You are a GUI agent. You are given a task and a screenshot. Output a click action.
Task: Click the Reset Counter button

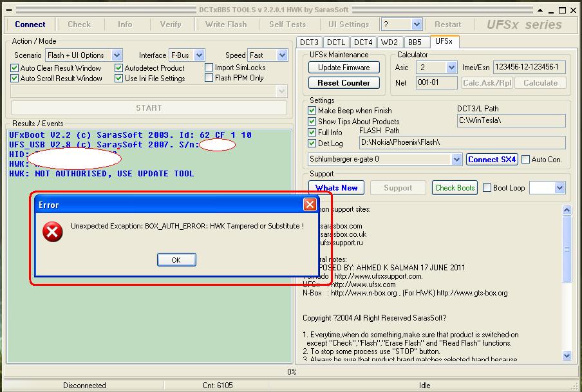pyautogui.click(x=344, y=83)
